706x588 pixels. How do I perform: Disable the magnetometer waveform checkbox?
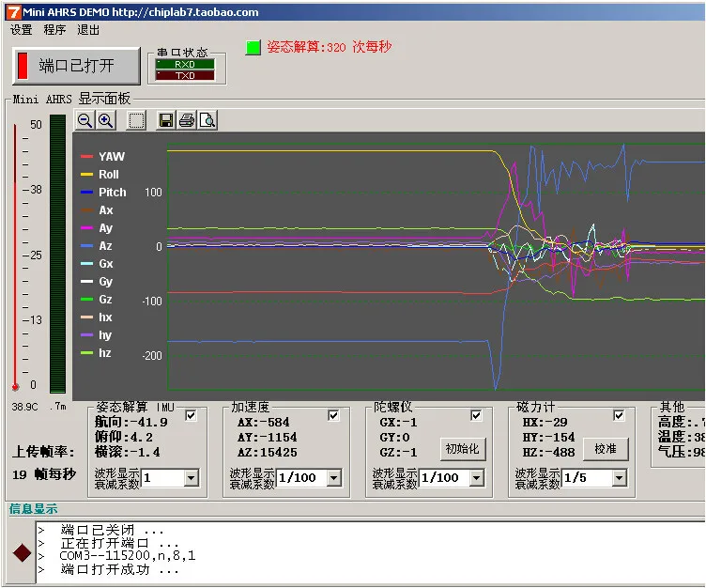[x=619, y=415]
